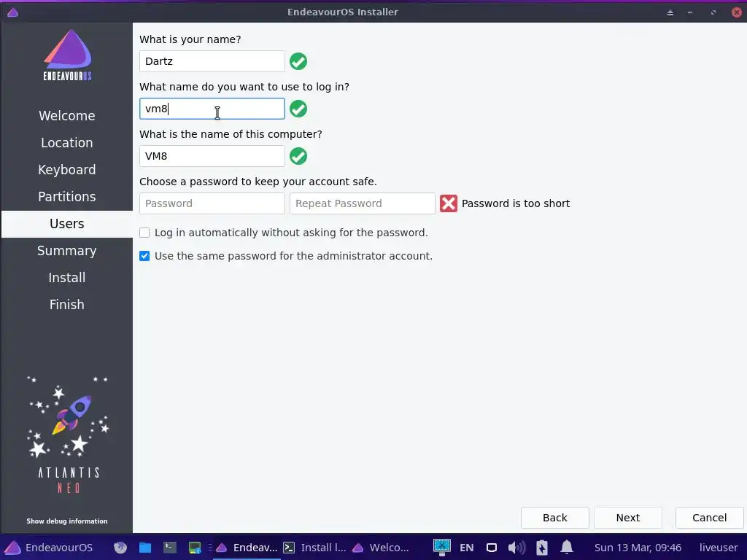
Task: Select the Install step in sidebar
Action: tap(66, 278)
